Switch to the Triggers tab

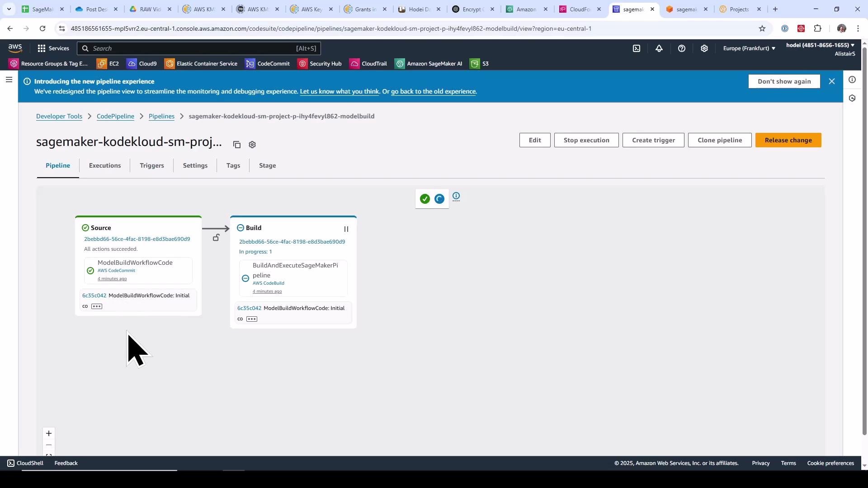(152, 165)
